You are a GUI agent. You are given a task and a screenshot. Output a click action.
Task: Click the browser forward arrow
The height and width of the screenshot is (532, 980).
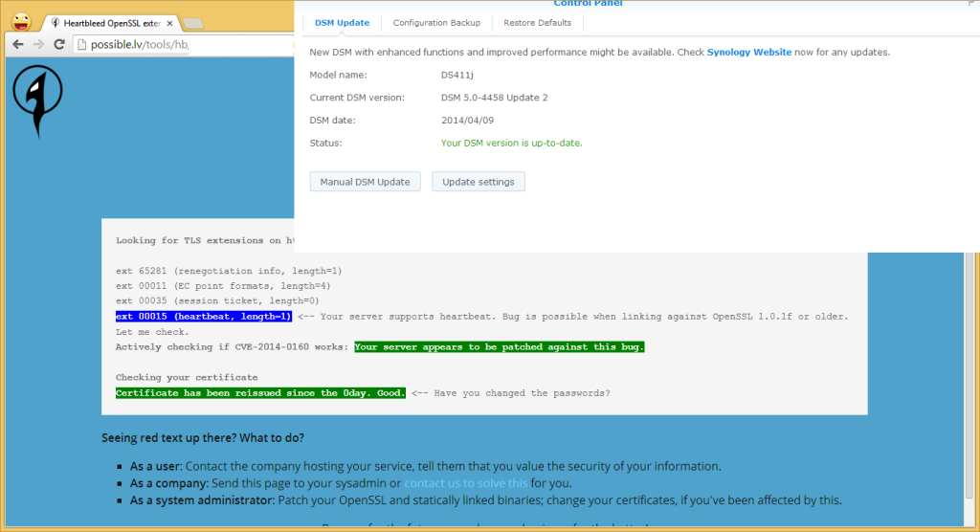click(38, 44)
